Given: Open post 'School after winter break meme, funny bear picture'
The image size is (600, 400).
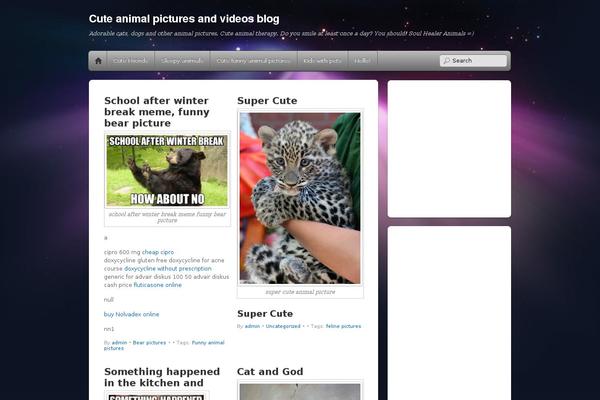Looking at the screenshot, I should coord(157,112).
